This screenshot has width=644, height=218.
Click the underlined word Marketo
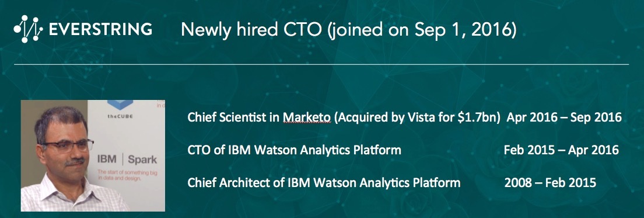pos(306,117)
